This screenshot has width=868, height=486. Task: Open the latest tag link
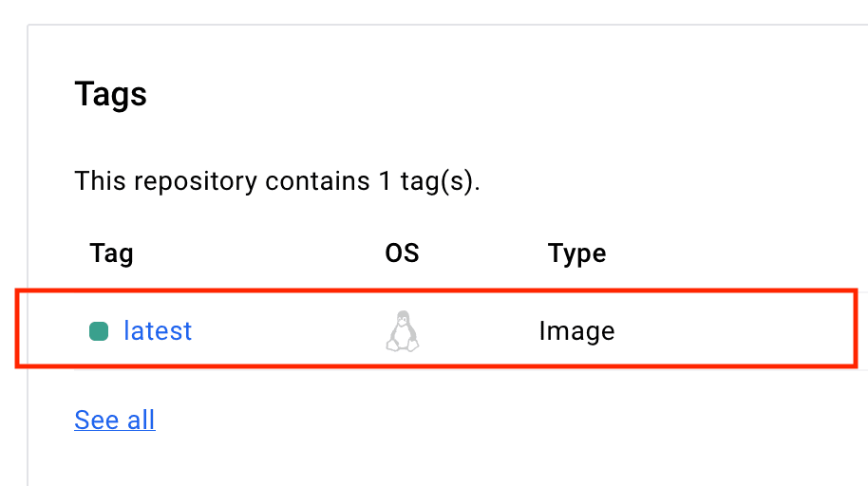pyautogui.click(x=158, y=331)
